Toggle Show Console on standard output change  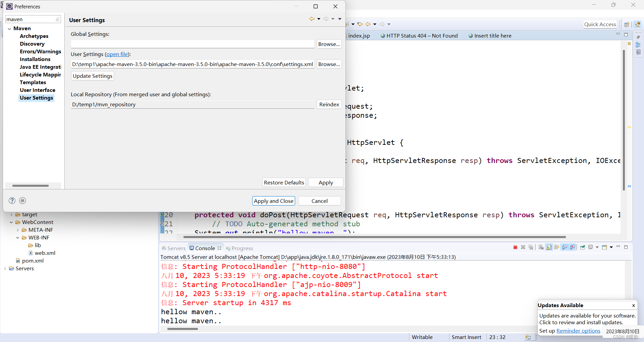coord(565,247)
